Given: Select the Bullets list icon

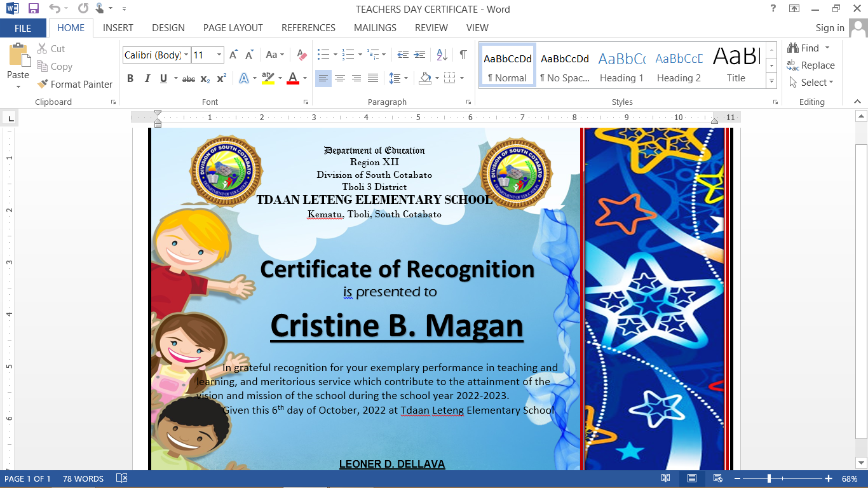Looking at the screenshot, I should [323, 55].
